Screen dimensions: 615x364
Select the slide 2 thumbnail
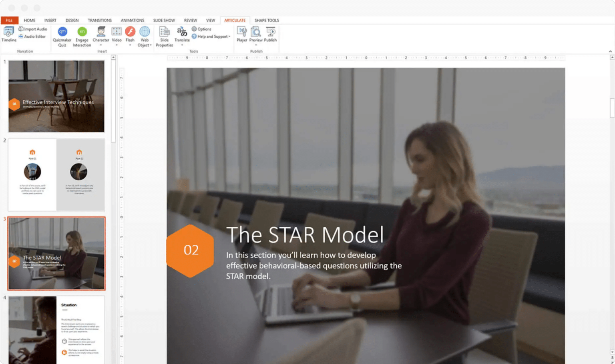click(56, 175)
